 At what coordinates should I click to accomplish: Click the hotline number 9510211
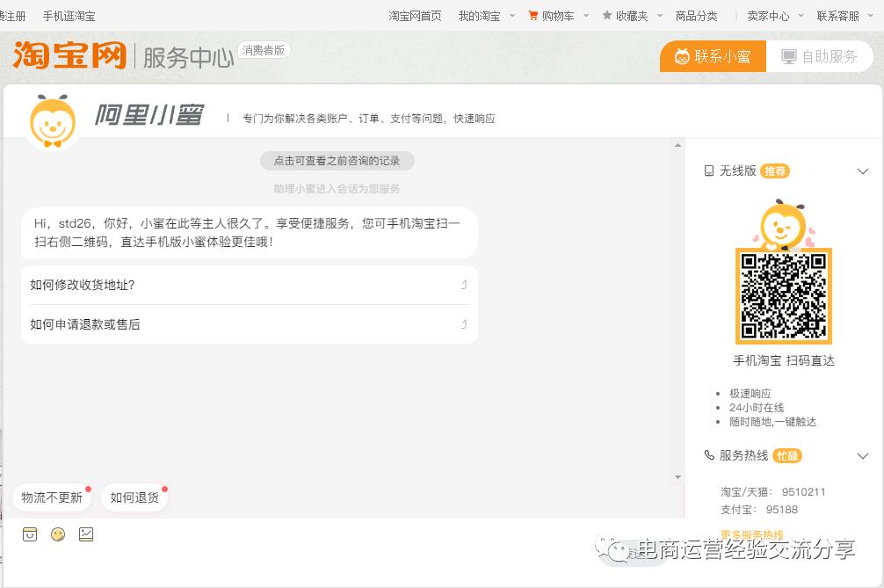tap(803, 491)
